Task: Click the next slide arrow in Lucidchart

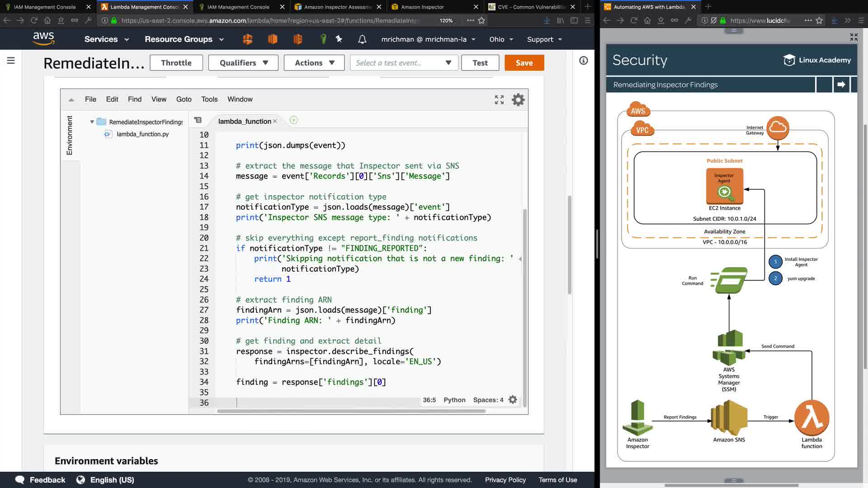Action: (x=841, y=84)
